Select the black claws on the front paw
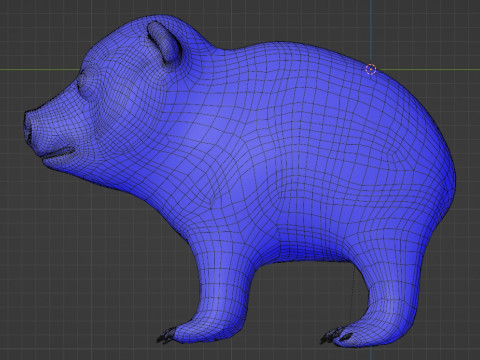The height and width of the screenshot is (360, 480). point(166,335)
